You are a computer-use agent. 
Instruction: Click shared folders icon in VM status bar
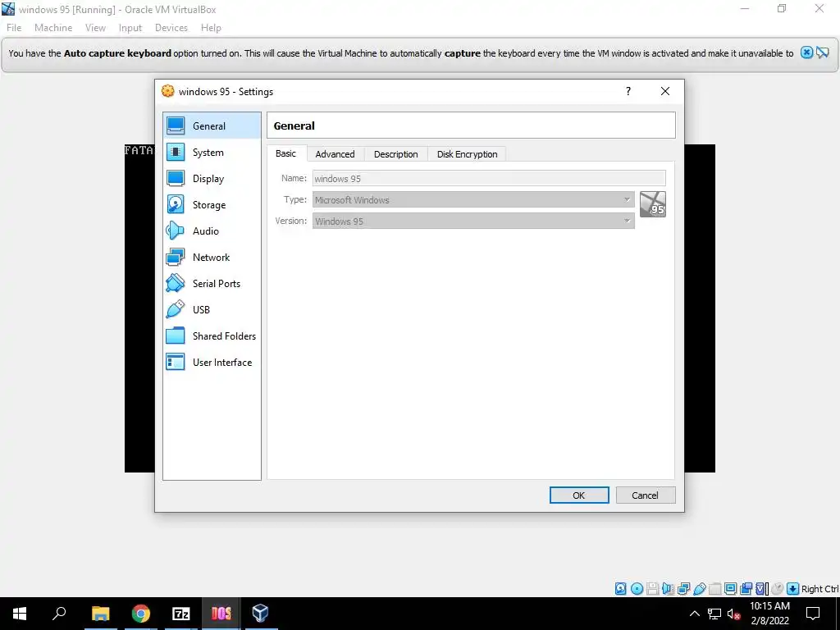click(x=715, y=589)
